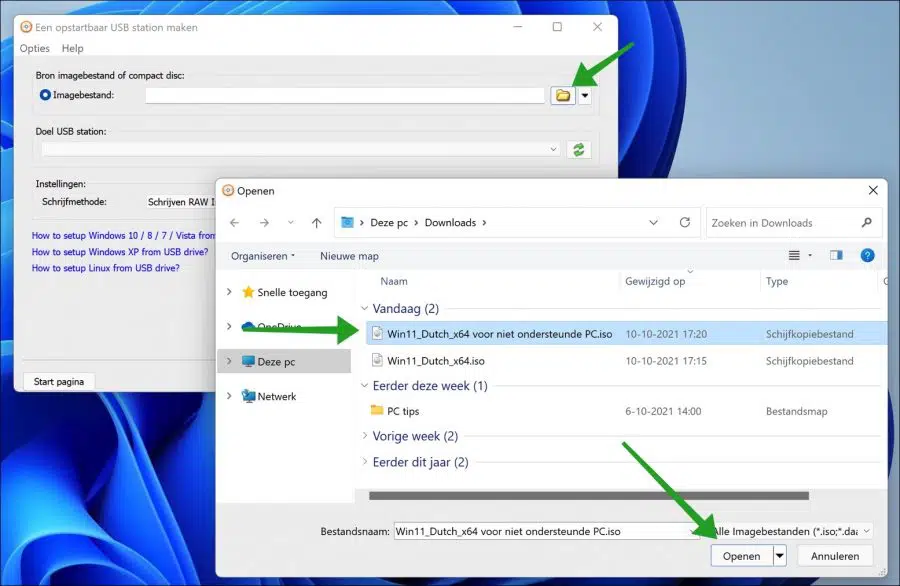Screen dimensions: 900x586
Task: Click the folder browse icon next to Imagebestand
Action: coord(562,95)
